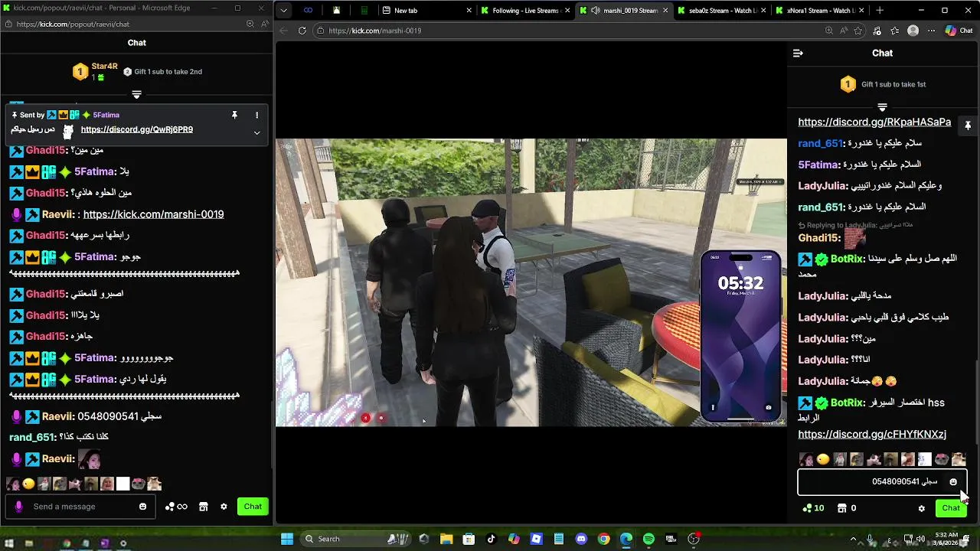Viewport: 980px width, 551px height.
Task: Click channel points balance showing 10
Action: pyautogui.click(x=813, y=508)
